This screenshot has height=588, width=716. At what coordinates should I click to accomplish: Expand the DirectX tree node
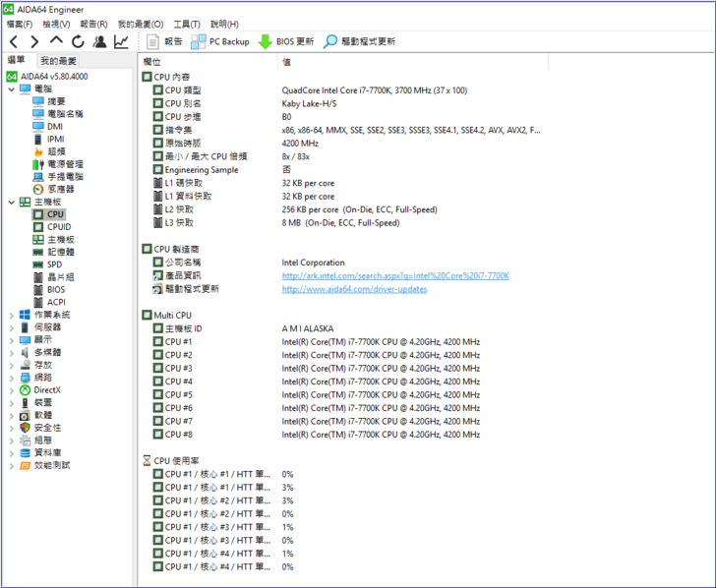tap(11, 390)
